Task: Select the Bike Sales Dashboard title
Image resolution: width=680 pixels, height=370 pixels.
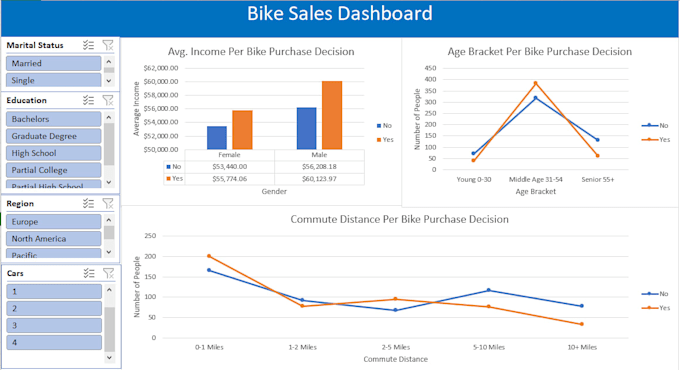Action: click(x=340, y=13)
